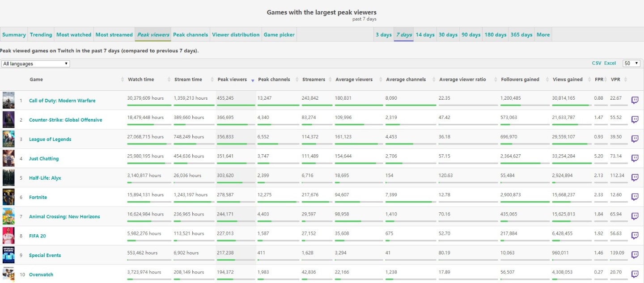The height and width of the screenshot is (283, 644).
Task: Sort by the Peak viewers column header
Action: click(232, 80)
